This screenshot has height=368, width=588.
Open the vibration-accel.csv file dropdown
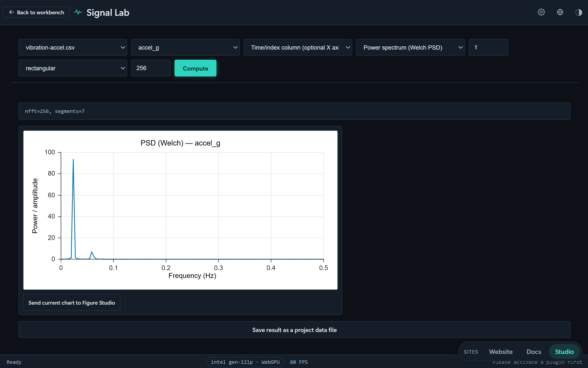click(73, 47)
